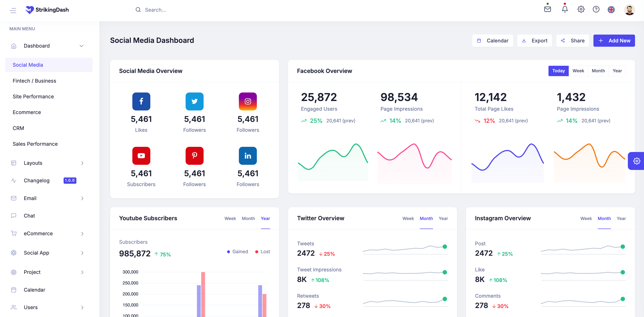Open the floating settings gear panel
The image size is (644, 317).
636,161
